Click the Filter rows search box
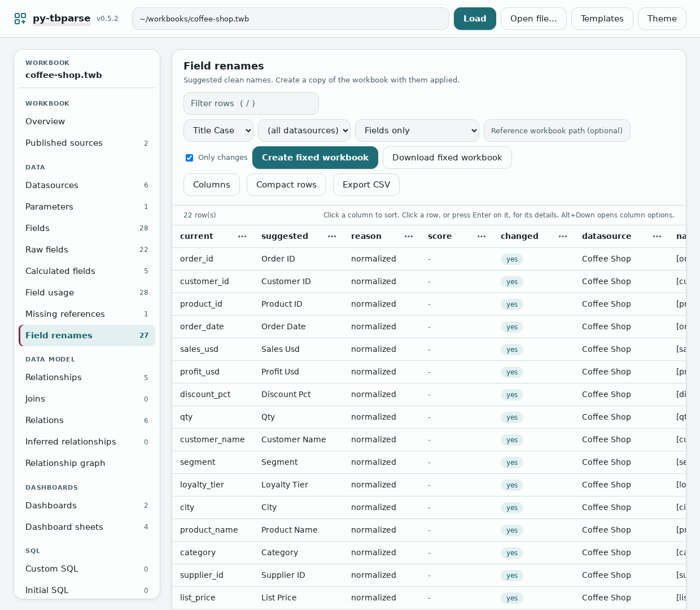 pyautogui.click(x=251, y=103)
